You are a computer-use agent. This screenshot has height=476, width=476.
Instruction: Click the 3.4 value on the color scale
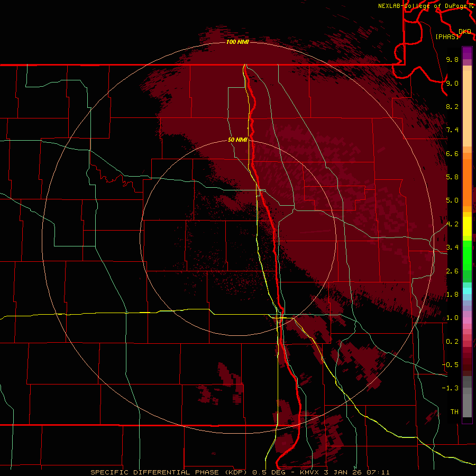pos(452,248)
